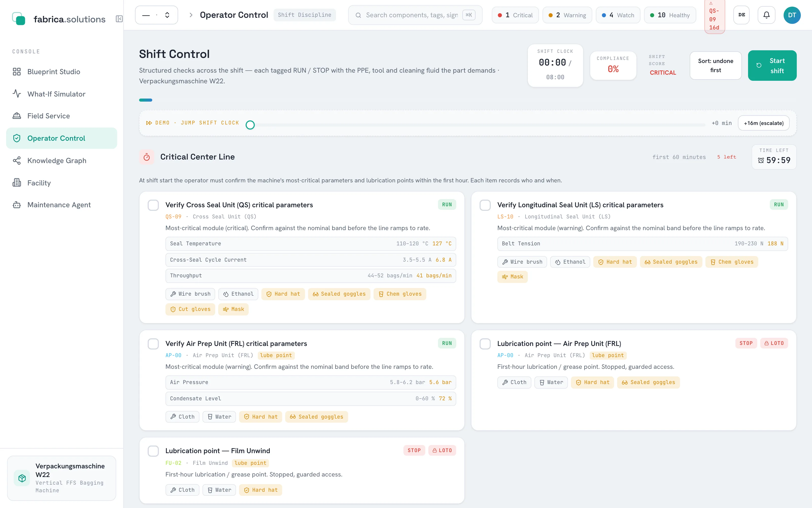Click the QS-09 component link
Viewport: 812px width, 508px height.
(173, 217)
